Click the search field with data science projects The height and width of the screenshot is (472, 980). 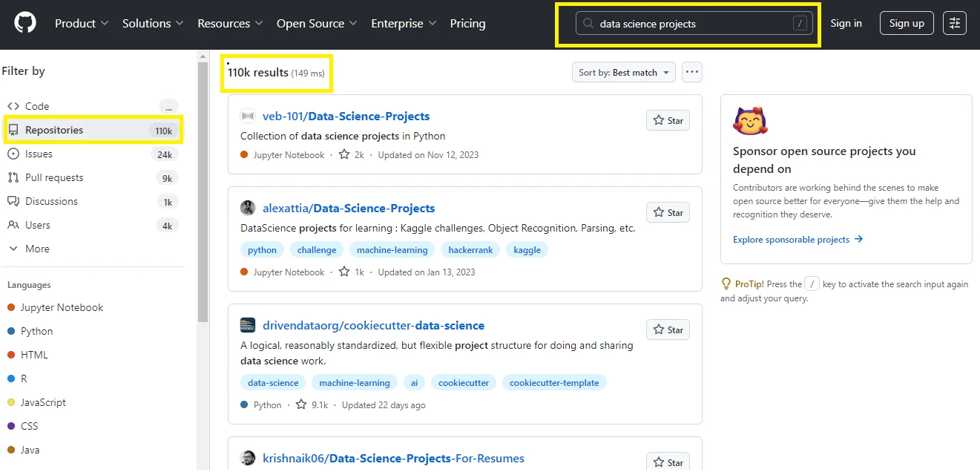point(694,24)
